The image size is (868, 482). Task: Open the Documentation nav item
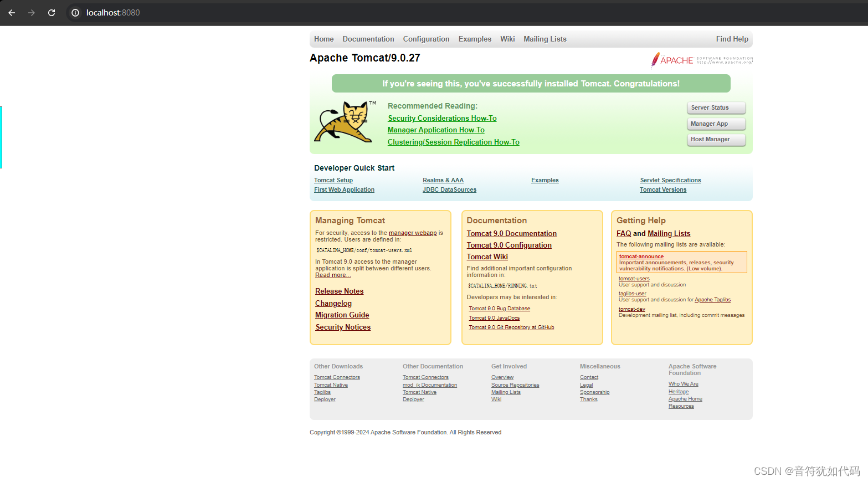click(368, 39)
